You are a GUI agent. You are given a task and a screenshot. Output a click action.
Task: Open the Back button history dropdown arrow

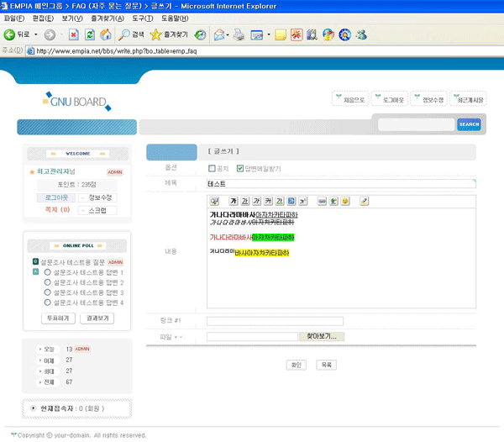point(34,34)
